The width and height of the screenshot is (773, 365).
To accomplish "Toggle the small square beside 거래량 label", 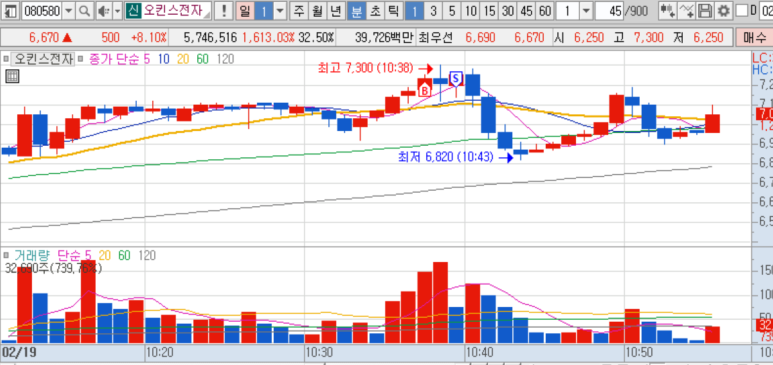I will [x=5, y=255].
